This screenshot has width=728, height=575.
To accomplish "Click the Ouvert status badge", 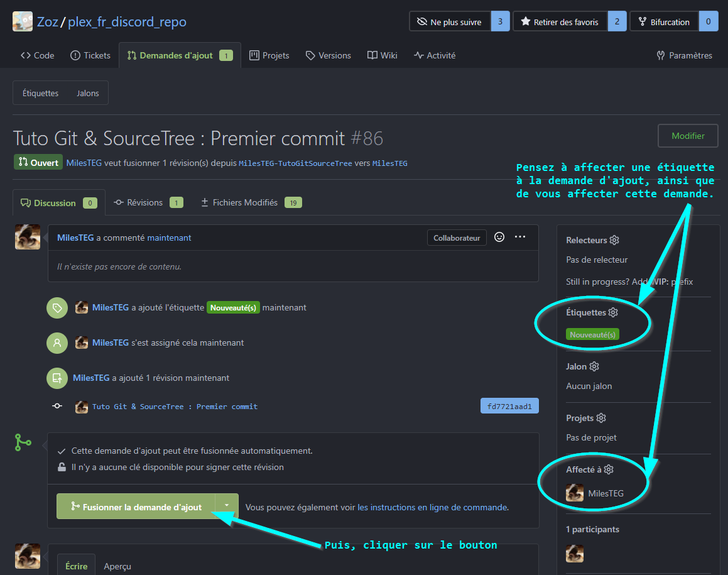I will click(38, 163).
